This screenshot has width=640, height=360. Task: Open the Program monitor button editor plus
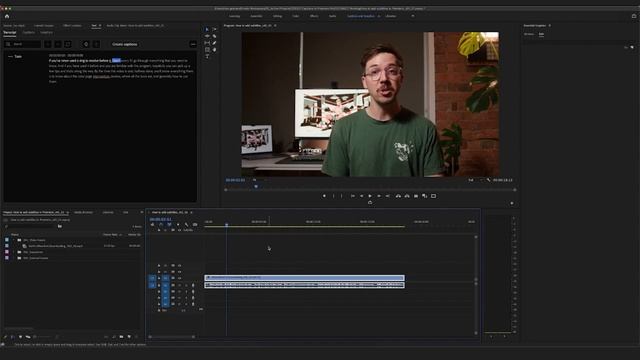[512, 203]
